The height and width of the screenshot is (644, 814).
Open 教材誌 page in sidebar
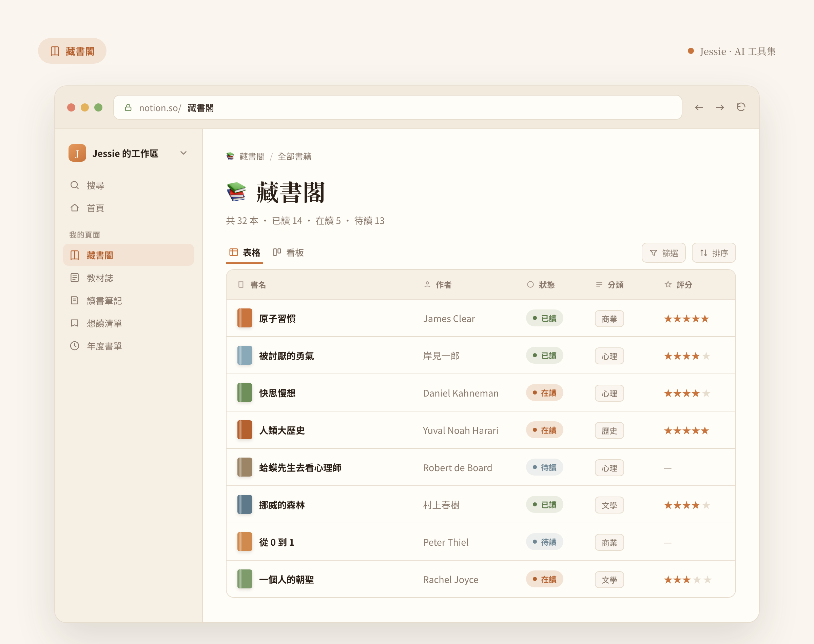[129, 278]
